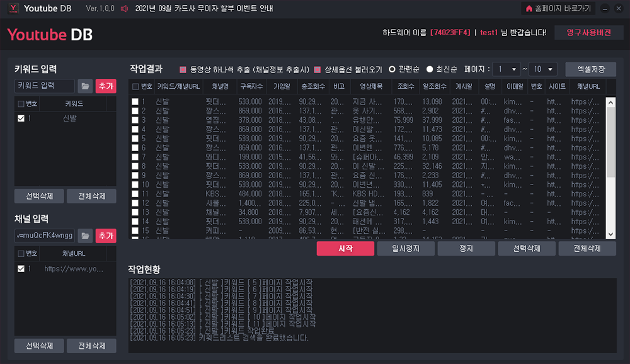Click the '엑셀저장' Excel save button
Viewport: 630px width, 364px height.
coord(590,69)
